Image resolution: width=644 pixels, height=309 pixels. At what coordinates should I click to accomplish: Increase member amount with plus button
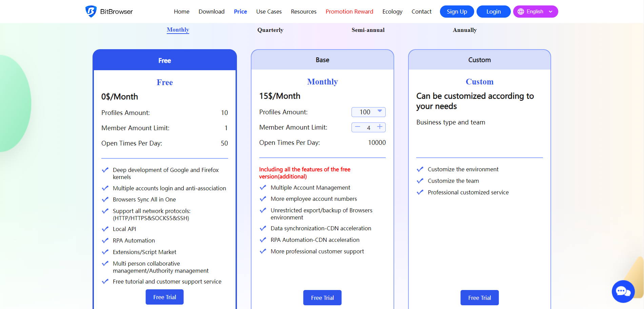(380, 127)
